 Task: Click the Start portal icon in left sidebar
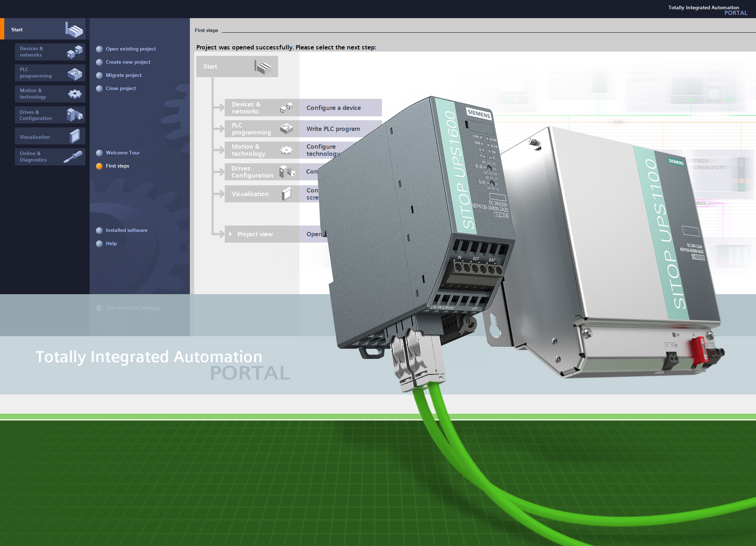[x=74, y=30]
